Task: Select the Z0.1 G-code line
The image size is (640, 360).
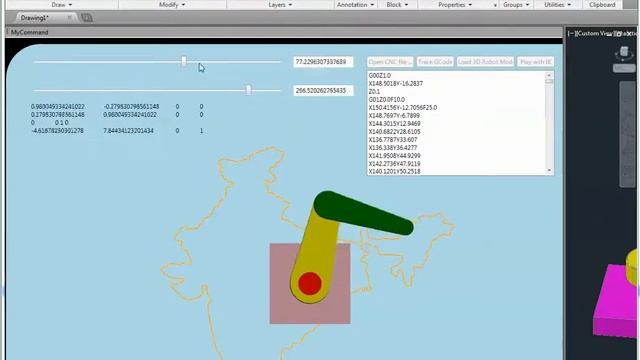Action: 374,91
